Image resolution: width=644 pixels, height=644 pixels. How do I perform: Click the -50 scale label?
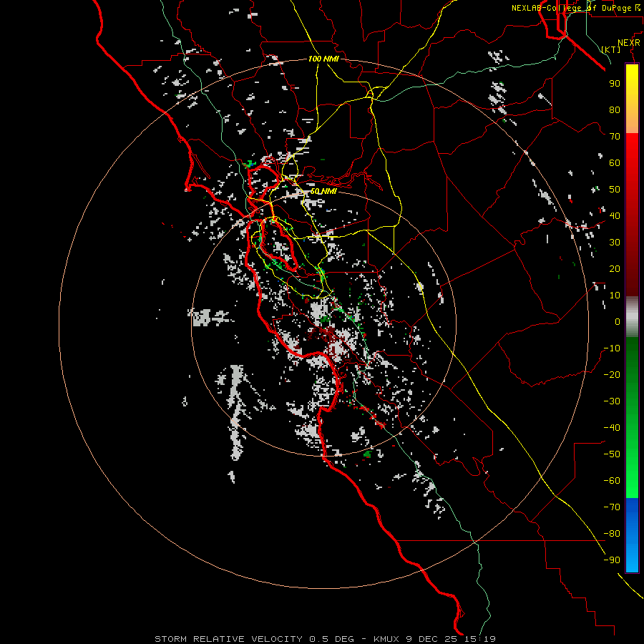612,454
